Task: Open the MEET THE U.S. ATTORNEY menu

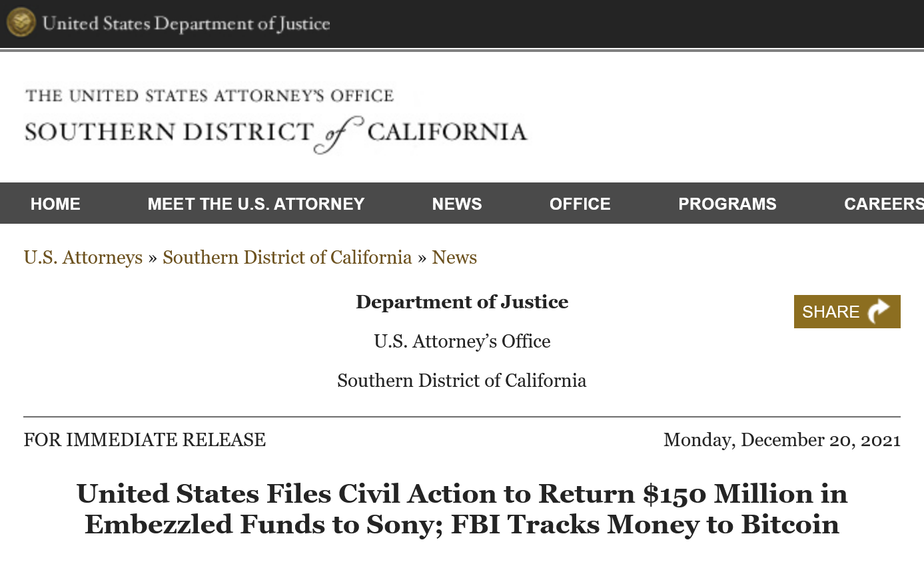Action: pyautogui.click(x=256, y=204)
